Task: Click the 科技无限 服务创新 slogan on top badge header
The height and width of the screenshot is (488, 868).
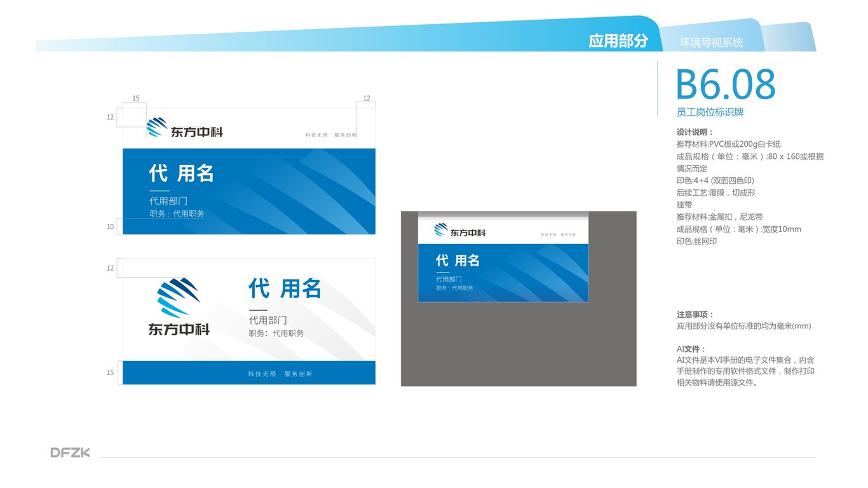Action: [330, 135]
